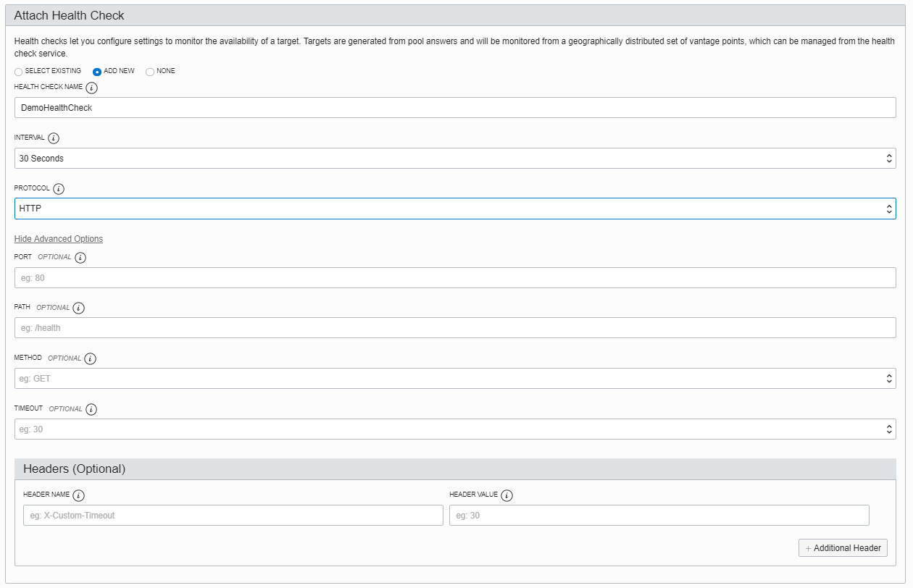Viewport: 913px width, 588px height.
Task: Click info icon beside Timeout label
Action: point(91,409)
